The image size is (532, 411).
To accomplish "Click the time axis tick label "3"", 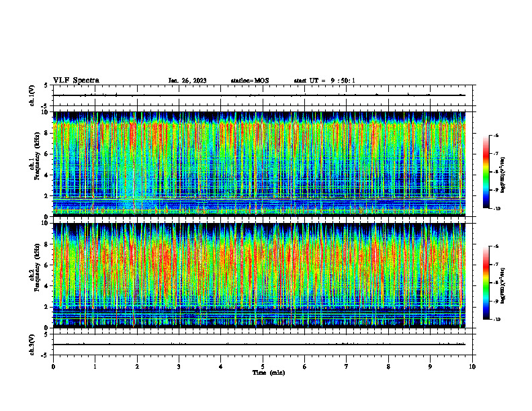I will click(x=179, y=367).
